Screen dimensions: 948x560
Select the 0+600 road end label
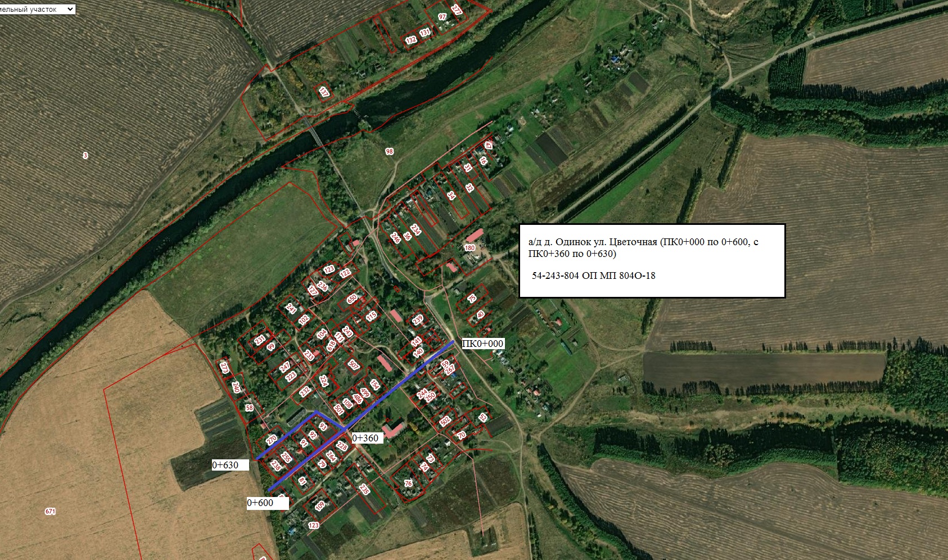267,503
